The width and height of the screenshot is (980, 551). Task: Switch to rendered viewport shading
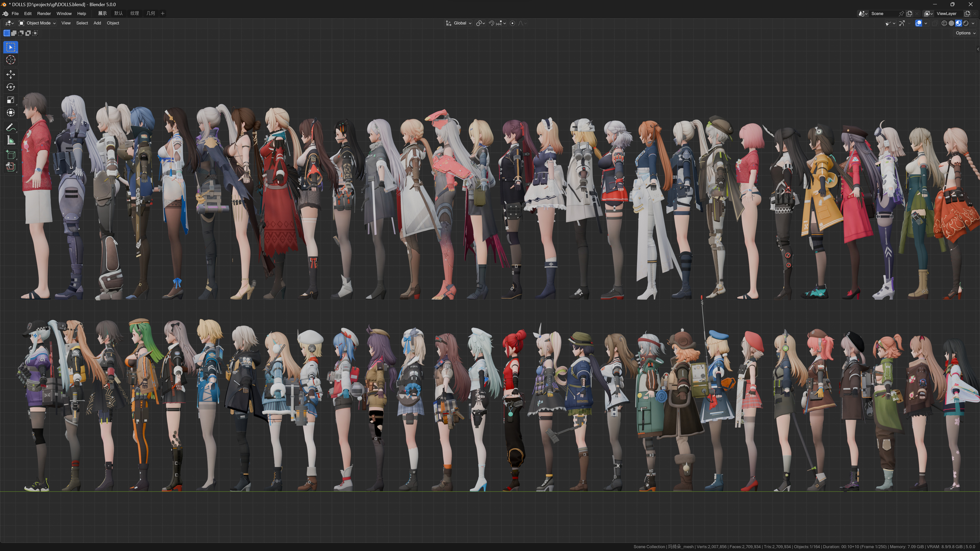tap(965, 23)
